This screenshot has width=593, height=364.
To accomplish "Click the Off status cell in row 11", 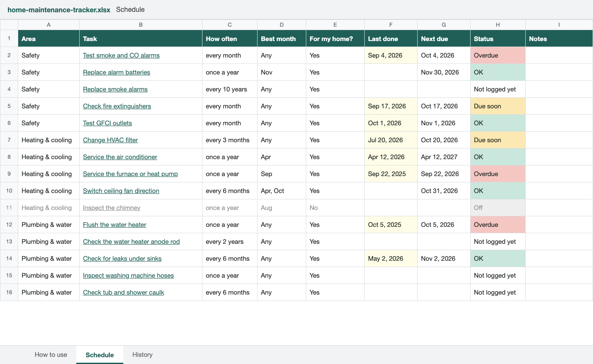I will (498, 208).
